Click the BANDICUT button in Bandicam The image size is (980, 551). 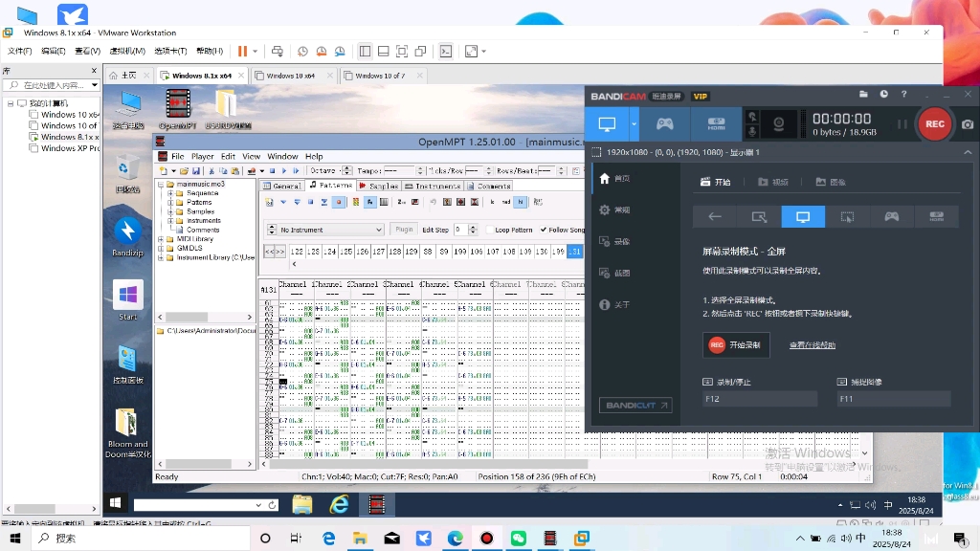click(635, 406)
